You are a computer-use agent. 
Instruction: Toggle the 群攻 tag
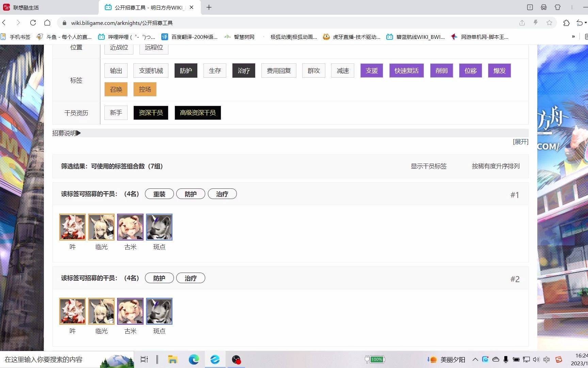point(314,71)
